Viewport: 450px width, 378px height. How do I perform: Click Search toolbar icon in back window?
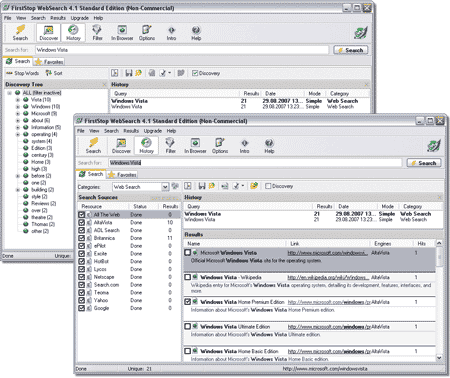click(x=20, y=33)
